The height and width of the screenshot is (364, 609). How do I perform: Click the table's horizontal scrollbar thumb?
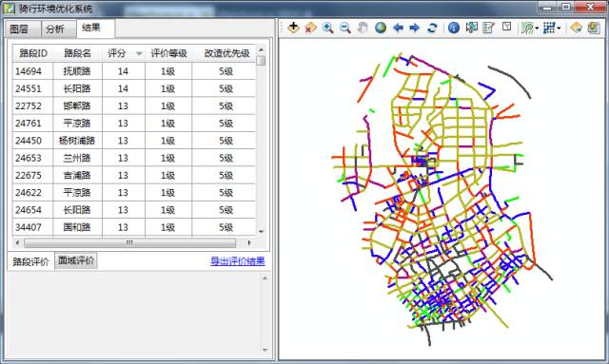pyautogui.click(x=129, y=243)
